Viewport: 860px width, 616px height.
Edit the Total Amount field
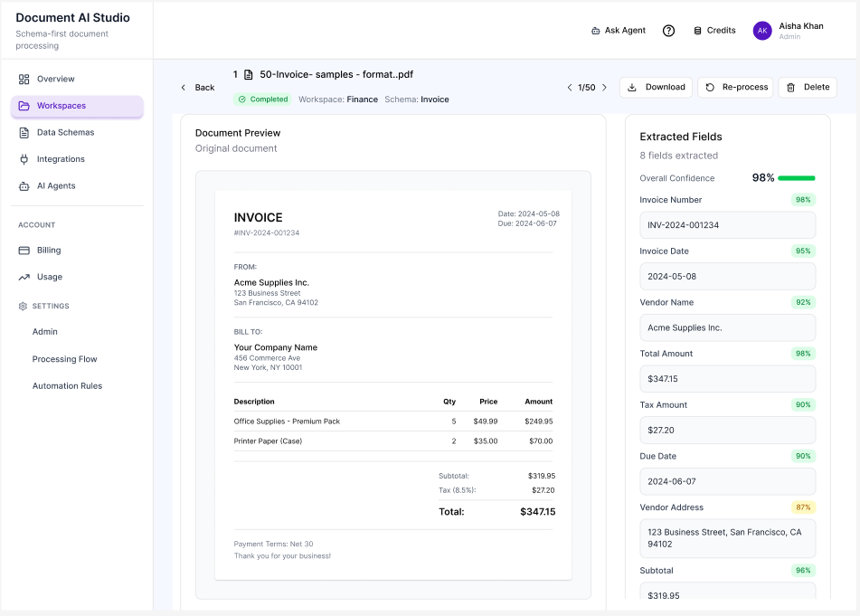728,379
